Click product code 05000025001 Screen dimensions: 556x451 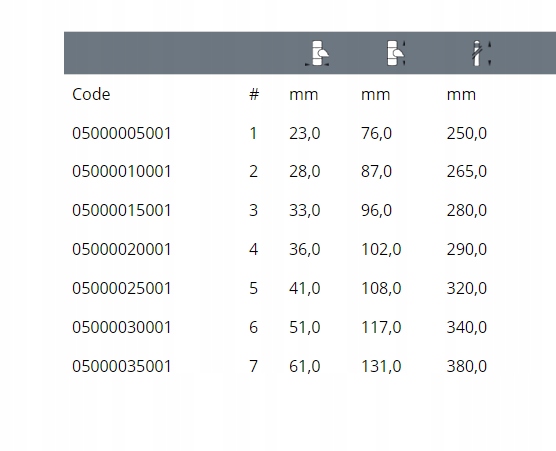coord(122,288)
